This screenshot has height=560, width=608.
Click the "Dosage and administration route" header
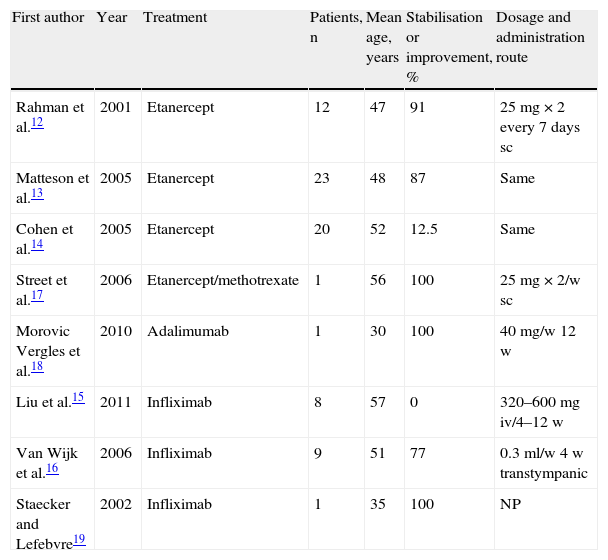tap(540, 38)
